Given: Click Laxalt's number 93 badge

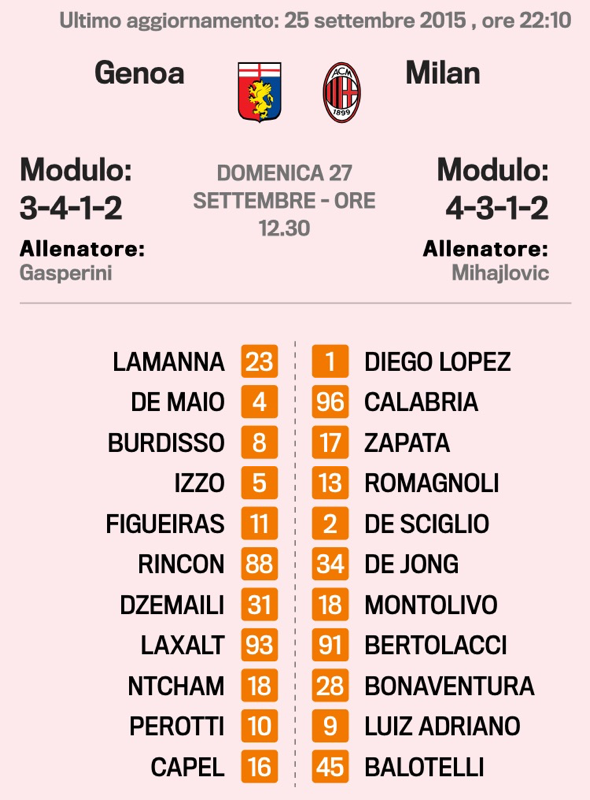Looking at the screenshot, I should (x=259, y=645).
